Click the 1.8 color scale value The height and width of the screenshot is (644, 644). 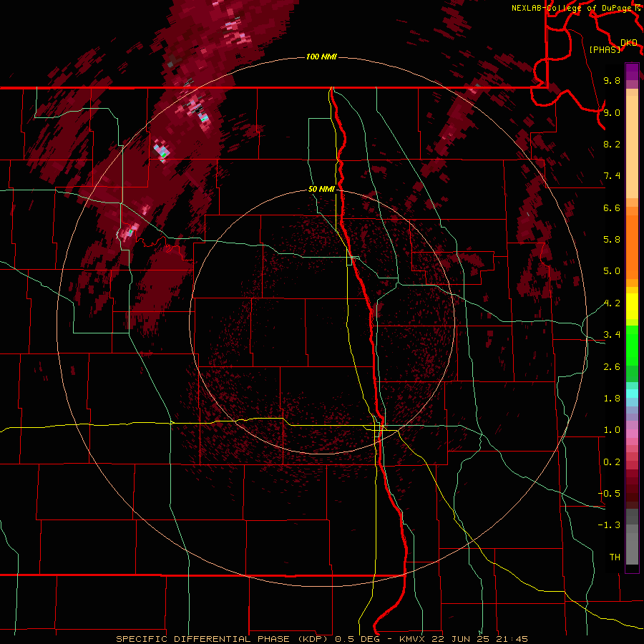(612, 399)
